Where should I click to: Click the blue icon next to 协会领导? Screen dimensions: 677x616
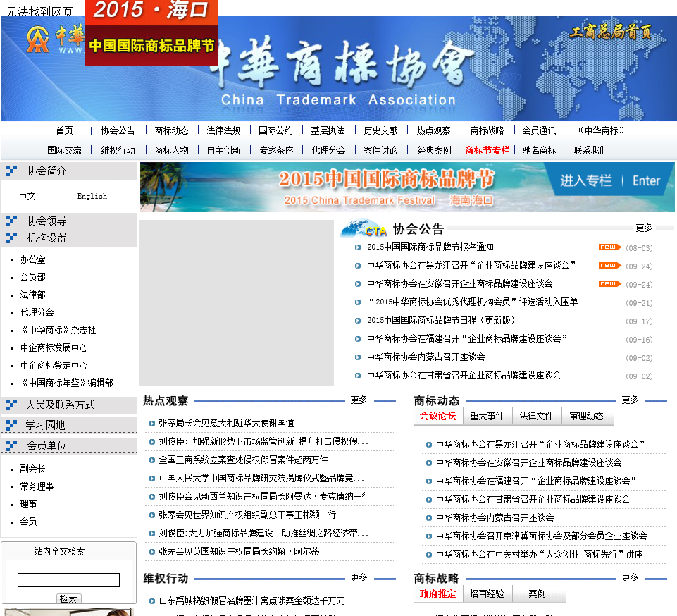click(x=12, y=221)
